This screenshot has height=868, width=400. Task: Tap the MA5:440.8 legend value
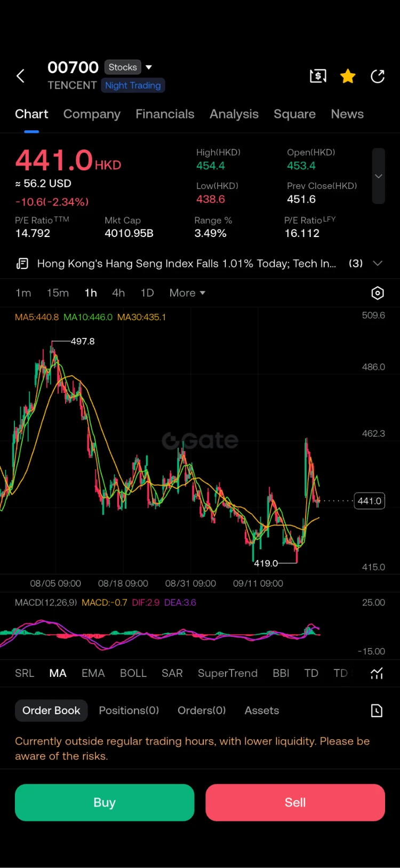pos(37,317)
